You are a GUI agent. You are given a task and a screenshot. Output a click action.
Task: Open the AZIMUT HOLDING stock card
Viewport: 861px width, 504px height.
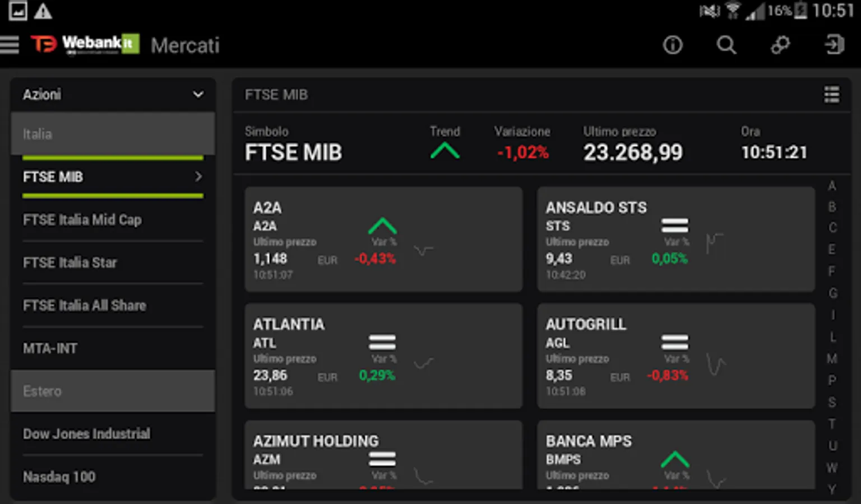pos(383,455)
